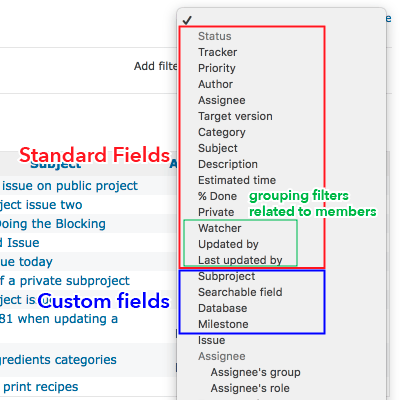Viewport: 400px width, 400px height.
Task: Open the ingredients categories issue link
Action: pos(58,360)
